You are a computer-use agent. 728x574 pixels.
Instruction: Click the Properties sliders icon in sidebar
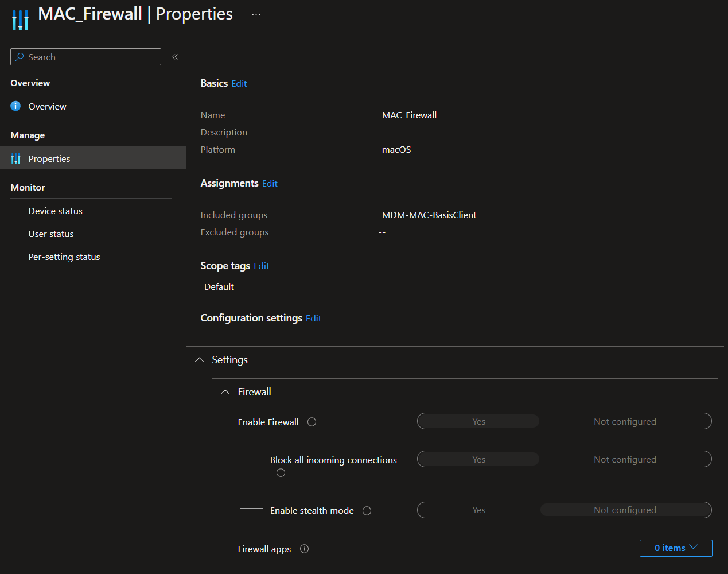pos(15,158)
